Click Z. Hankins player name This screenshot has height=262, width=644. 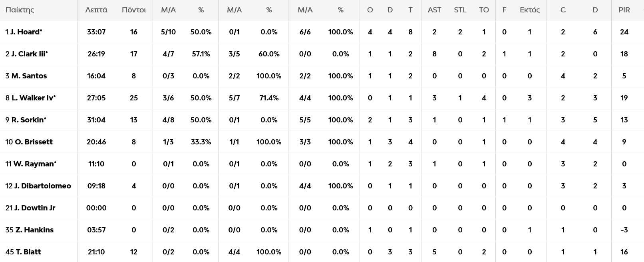coord(34,230)
